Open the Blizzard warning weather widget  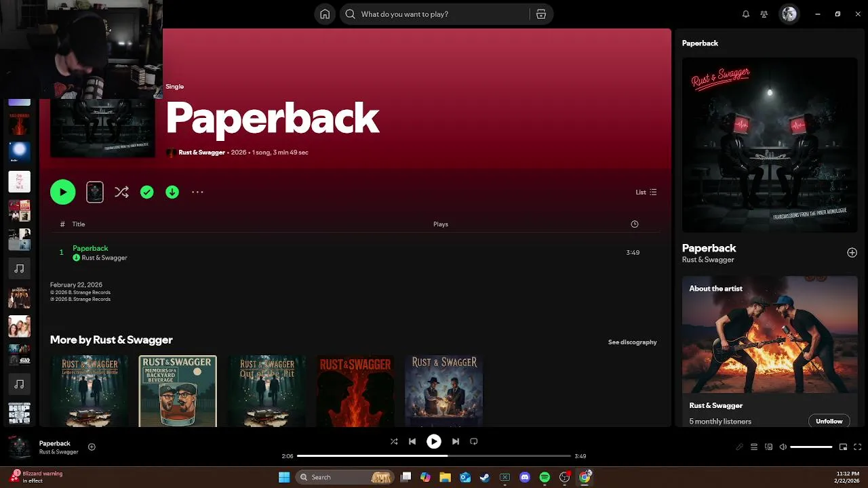click(37, 477)
